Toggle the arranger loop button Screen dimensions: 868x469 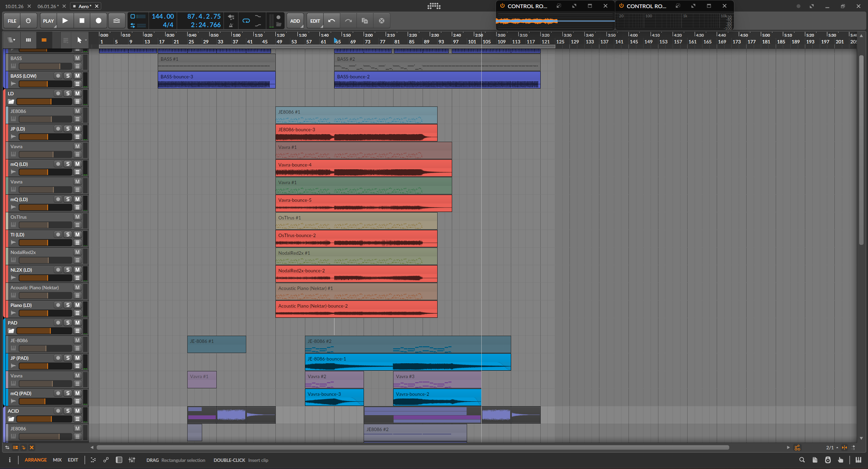point(246,21)
